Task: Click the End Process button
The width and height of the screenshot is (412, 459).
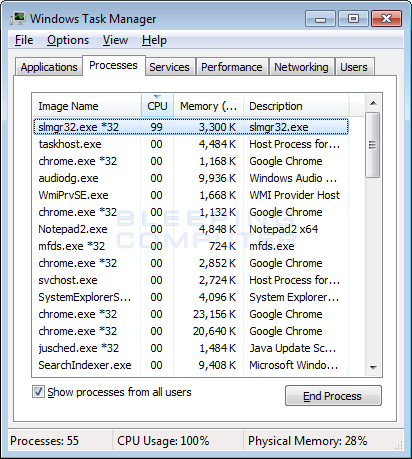Action: click(x=333, y=396)
